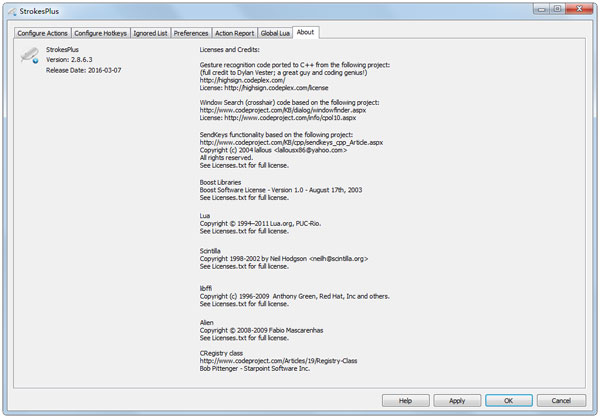Click the Apply button
The width and height of the screenshot is (600, 418).
pos(457,401)
